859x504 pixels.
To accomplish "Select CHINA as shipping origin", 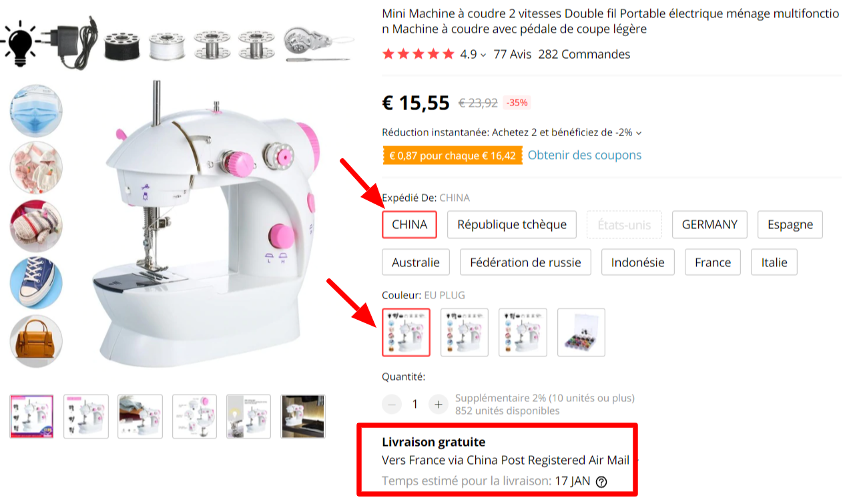I will pyautogui.click(x=409, y=224).
